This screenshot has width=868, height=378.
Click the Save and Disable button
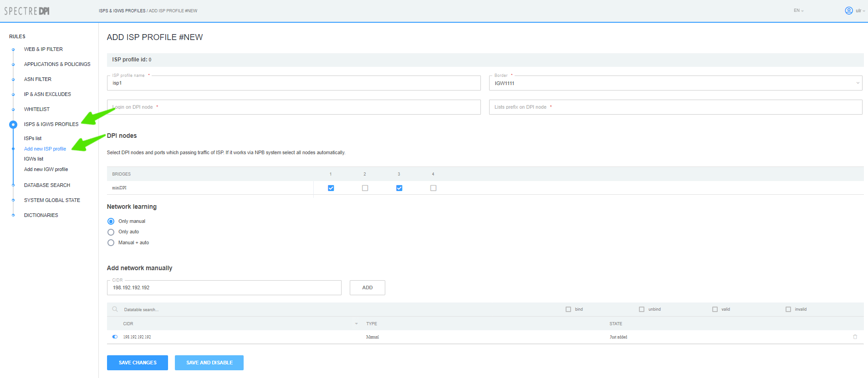pyautogui.click(x=209, y=363)
